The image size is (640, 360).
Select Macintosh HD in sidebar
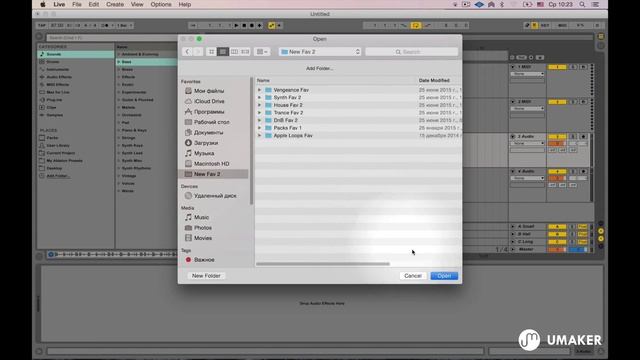click(211, 164)
